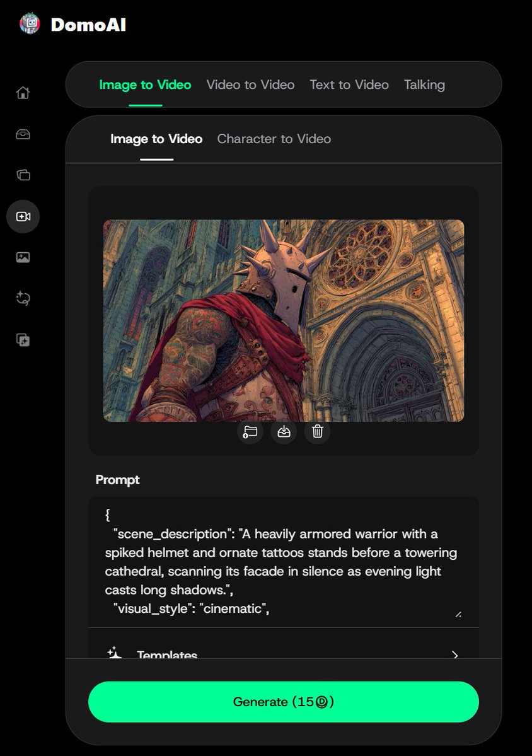Open the Home icon in sidebar
The image size is (532, 756).
coord(23,92)
